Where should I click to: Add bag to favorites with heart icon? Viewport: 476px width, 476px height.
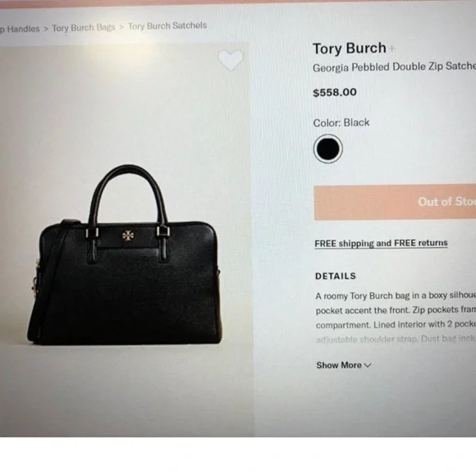231,61
